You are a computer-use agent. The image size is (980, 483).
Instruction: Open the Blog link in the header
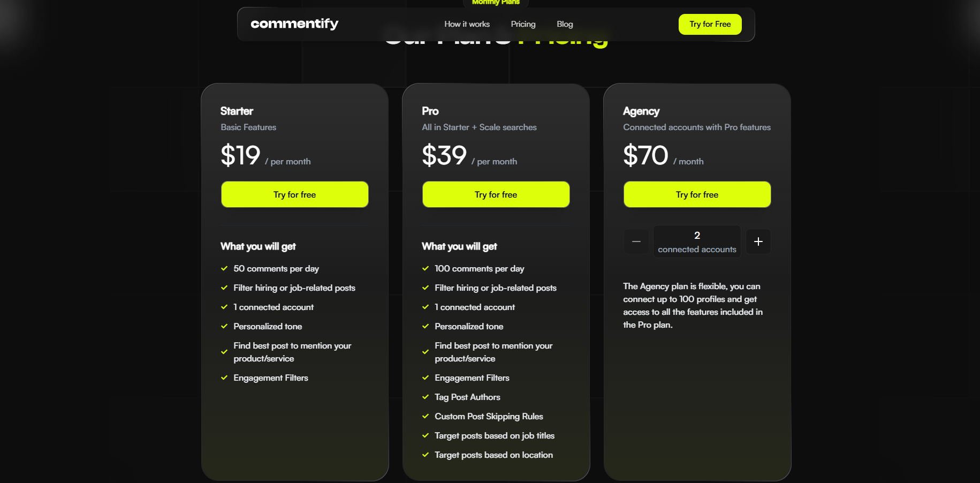[565, 24]
